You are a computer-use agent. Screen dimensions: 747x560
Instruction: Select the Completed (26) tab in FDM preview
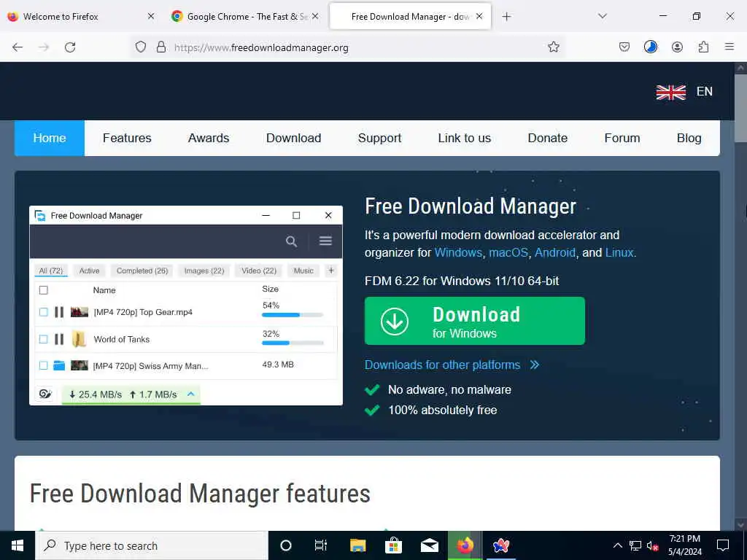coord(142,271)
